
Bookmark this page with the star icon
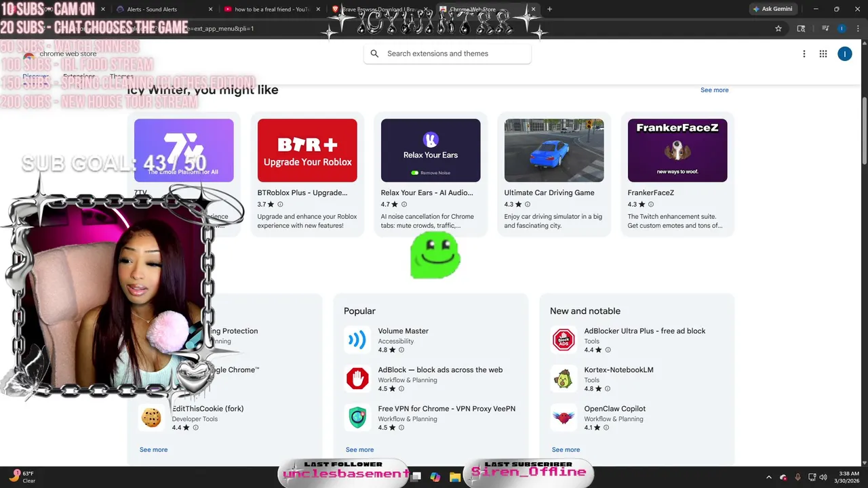778,28
